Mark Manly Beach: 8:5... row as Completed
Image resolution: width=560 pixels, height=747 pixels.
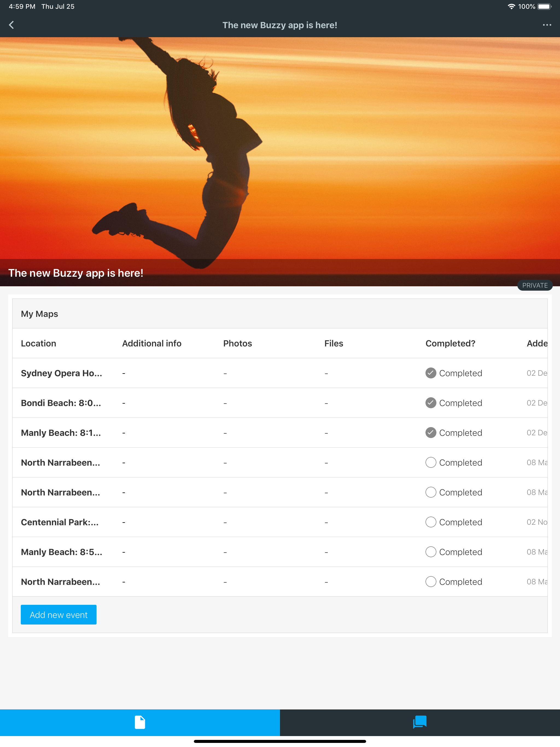(x=431, y=552)
